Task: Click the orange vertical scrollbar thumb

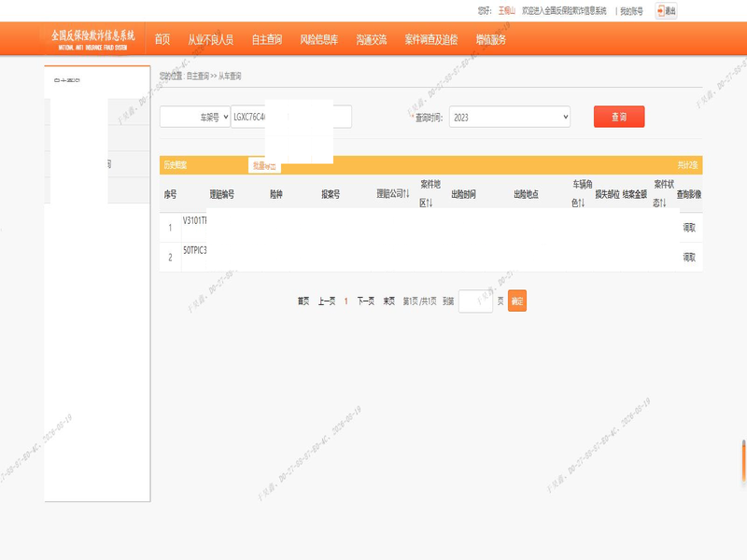Action: click(x=743, y=461)
